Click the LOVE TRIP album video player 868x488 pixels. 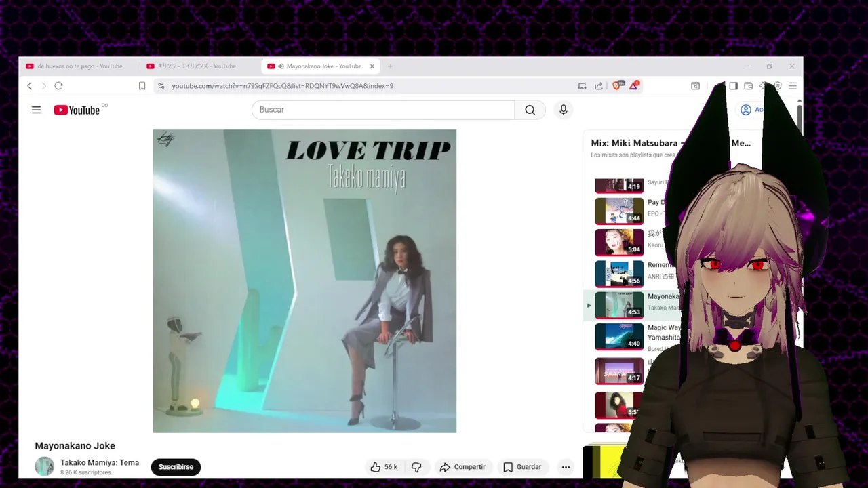coord(304,281)
